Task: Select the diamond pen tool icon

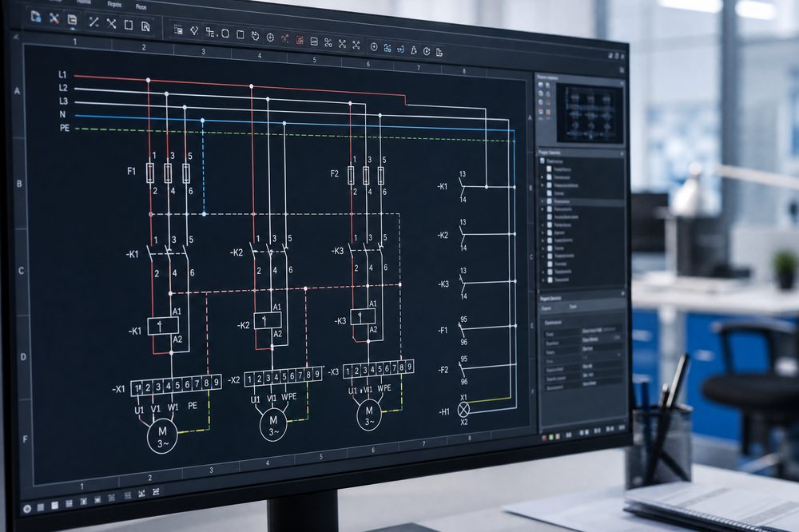Action: (194, 31)
